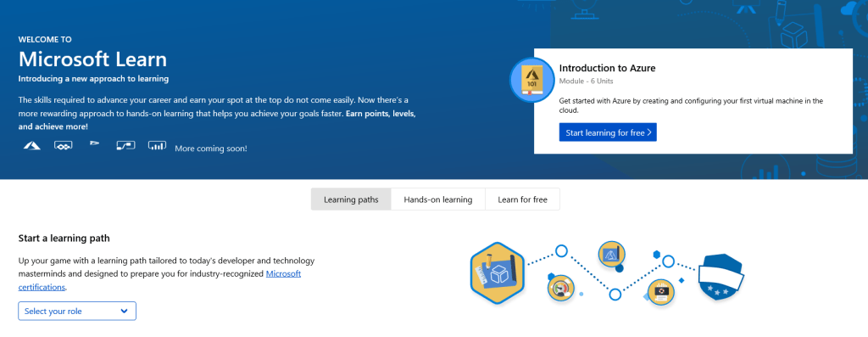Click the PowerApps diamond-shaped product icon
This screenshot has height=337, width=868.
pos(63,146)
